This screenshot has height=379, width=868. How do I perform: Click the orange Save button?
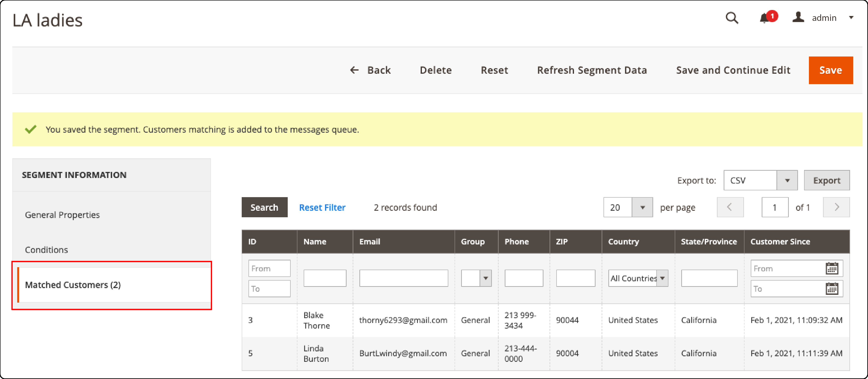coord(831,70)
